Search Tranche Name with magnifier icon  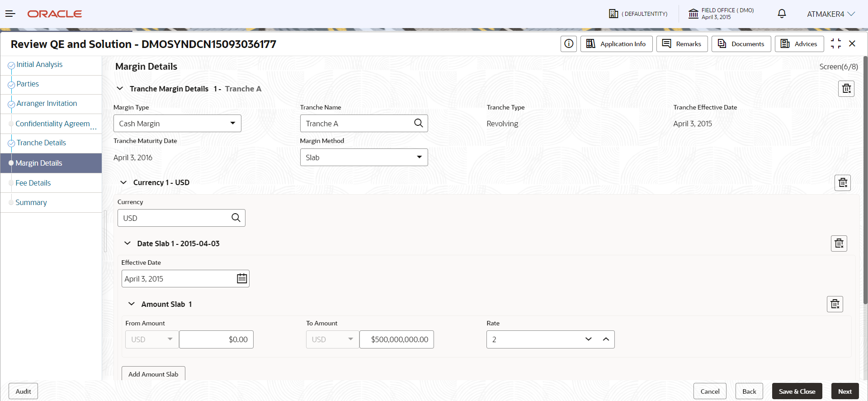[419, 123]
